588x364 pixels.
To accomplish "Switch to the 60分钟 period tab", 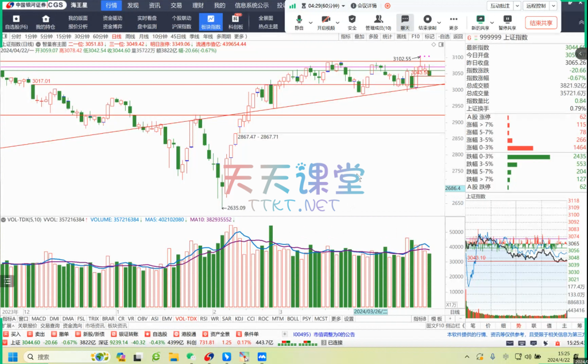I will click(100, 36).
